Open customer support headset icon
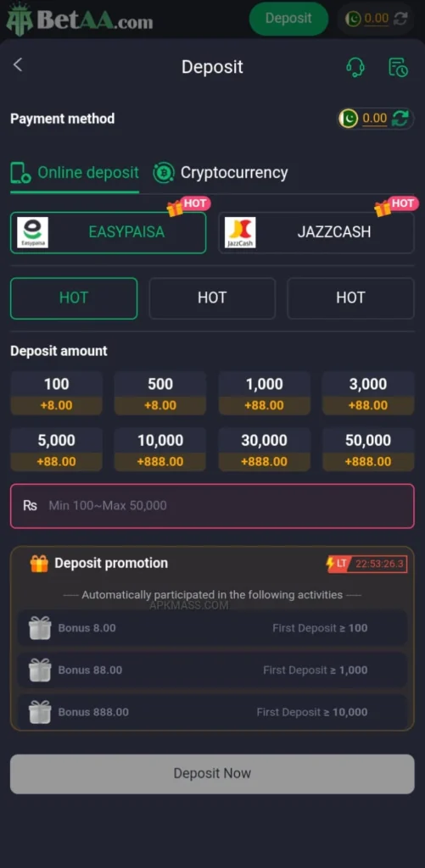425x868 pixels. click(355, 67)
